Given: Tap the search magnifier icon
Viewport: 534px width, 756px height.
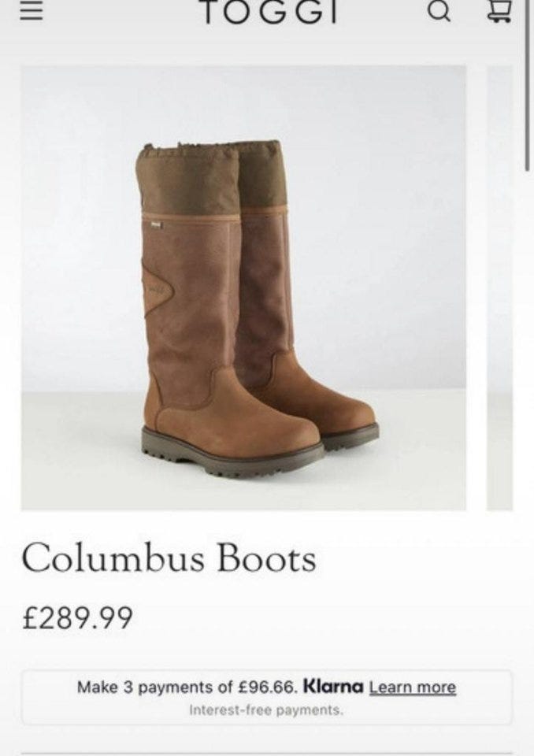Looking at the screenshot, I should [439, 12].
